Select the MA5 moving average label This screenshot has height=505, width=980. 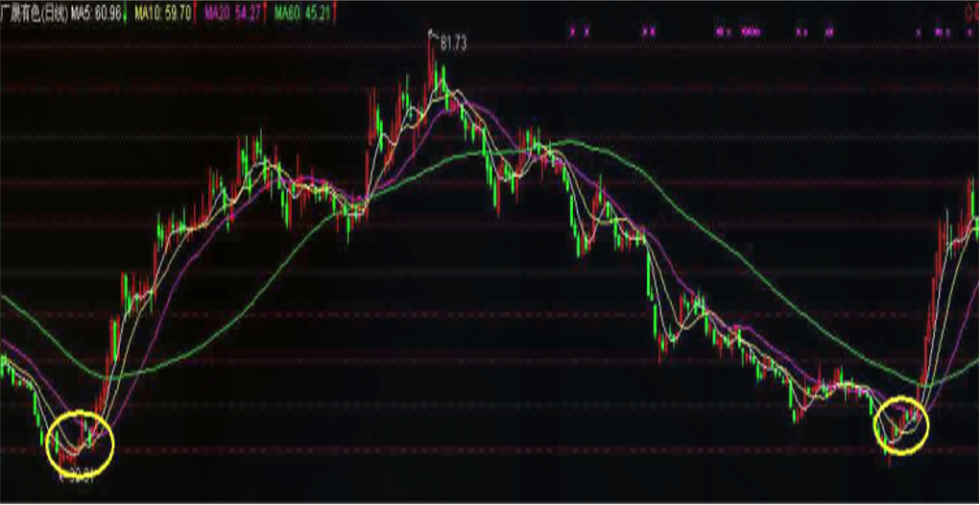[x=96, y=14]
